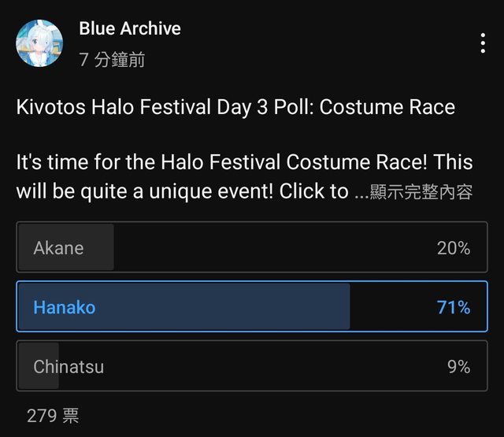
Task: Click the Kivotos Halo Festival poll title
Action: point(235,106)
